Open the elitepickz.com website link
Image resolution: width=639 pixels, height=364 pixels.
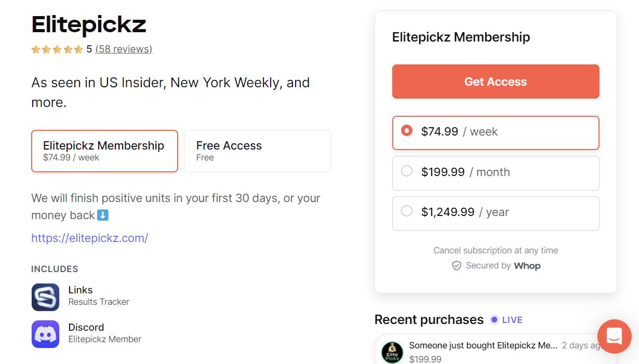[89, 238]
